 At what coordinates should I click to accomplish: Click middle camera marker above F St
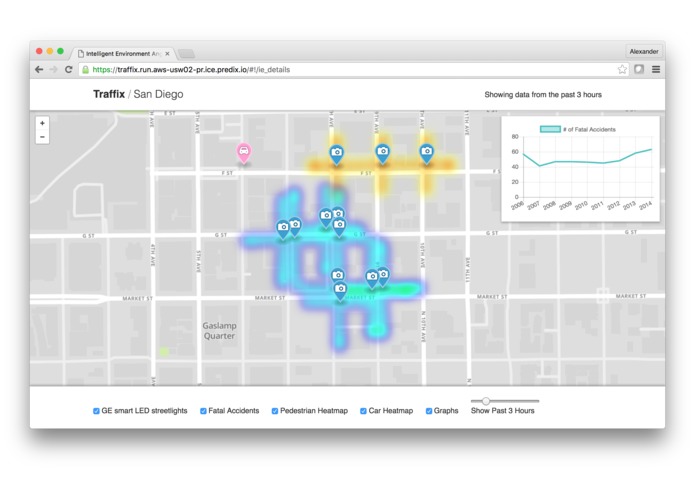click(x=383, y=153)
